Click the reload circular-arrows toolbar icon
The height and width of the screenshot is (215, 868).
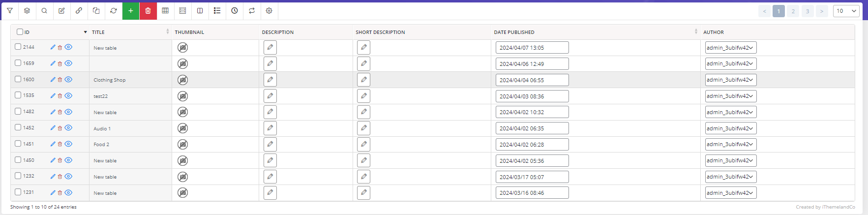(114, 11)
